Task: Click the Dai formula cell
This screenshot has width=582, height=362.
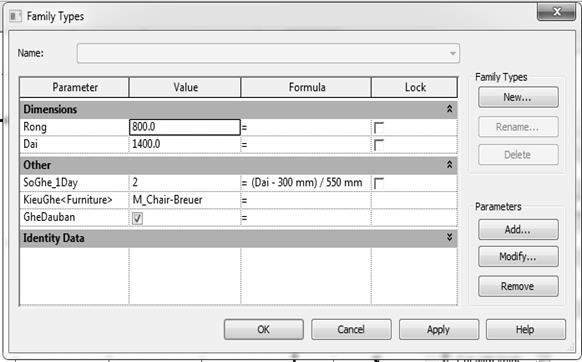Action: click(306, 144)
